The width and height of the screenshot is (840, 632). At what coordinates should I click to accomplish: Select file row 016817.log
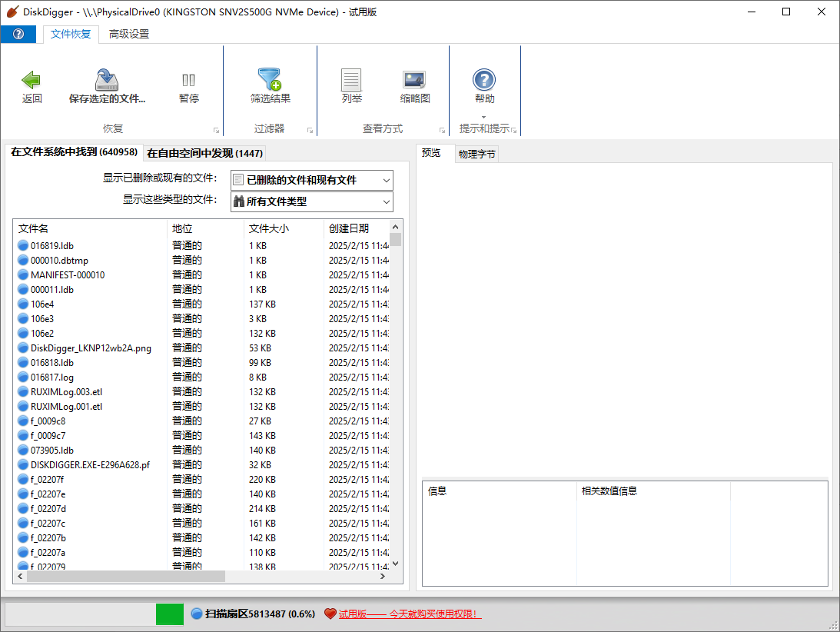tap(201, 378)
